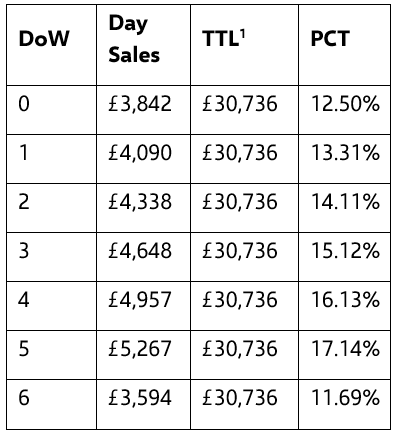Click the TTL footnote superscript 1
394x433 pixels.
tap(242, 33)
